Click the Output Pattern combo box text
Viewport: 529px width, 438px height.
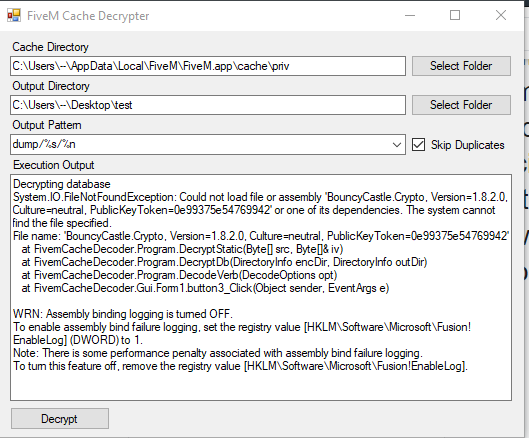coord(44,144)
